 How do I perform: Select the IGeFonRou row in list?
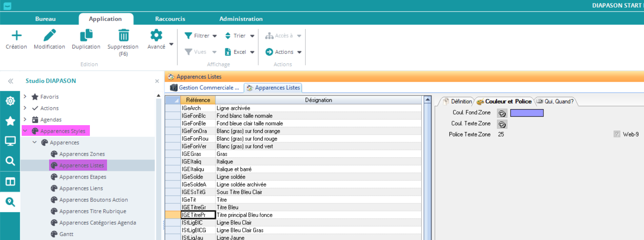click(x=195, y=139)
